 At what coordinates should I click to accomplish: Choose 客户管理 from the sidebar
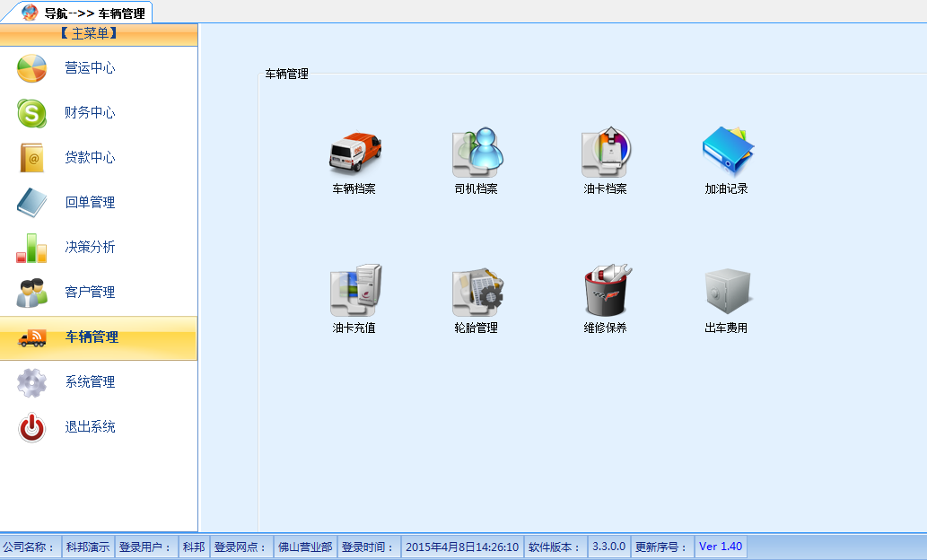[x=90, y=293]
